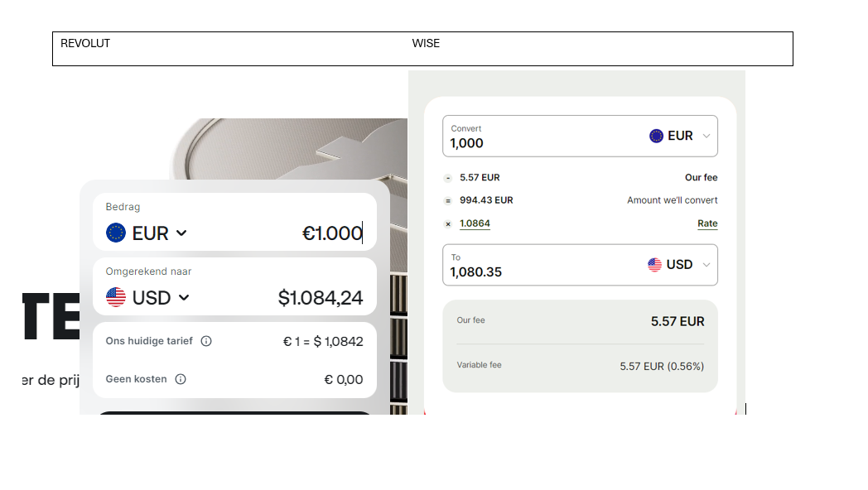
Task: Expand the EUR currency selector in Wise
Action: (x=706, y=136)
